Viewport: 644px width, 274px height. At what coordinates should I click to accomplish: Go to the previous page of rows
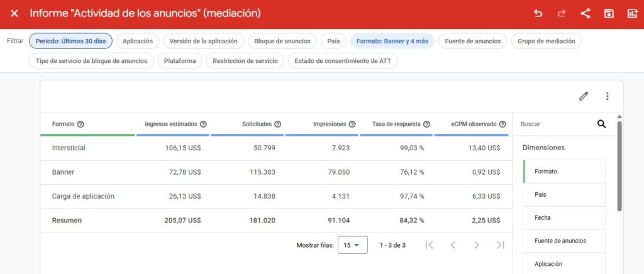tap(453, 245)
